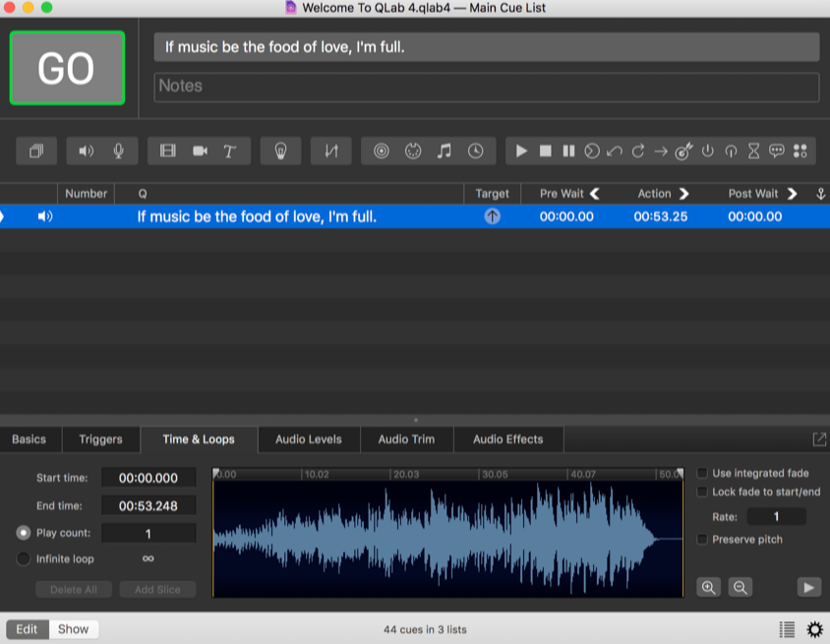
Task: Add a new Timecode cue
Action: 475,151
